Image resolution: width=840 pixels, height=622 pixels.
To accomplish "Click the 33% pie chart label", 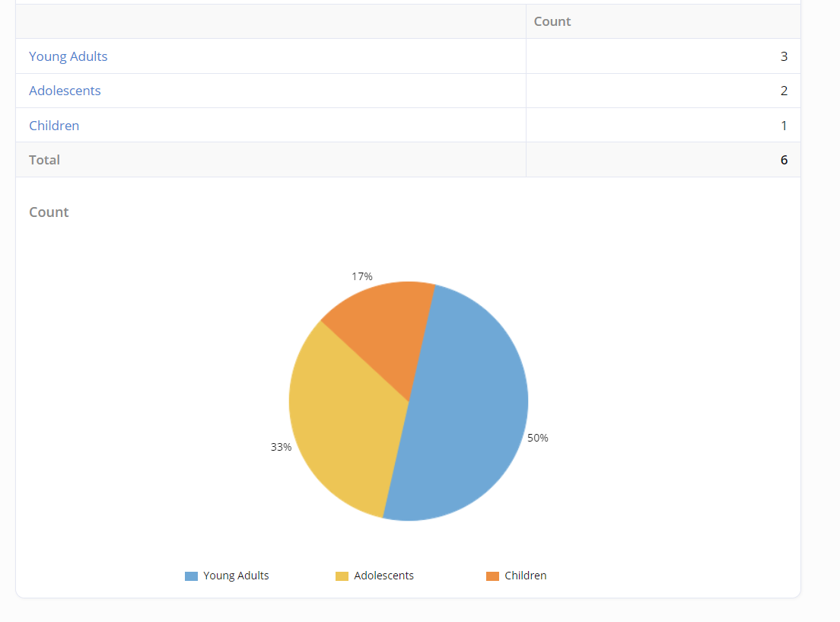I will (281, 447).
